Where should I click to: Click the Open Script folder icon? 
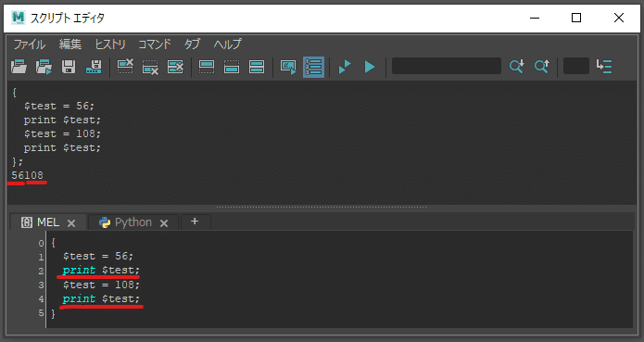pyautogui.click(x=19, y=67)
